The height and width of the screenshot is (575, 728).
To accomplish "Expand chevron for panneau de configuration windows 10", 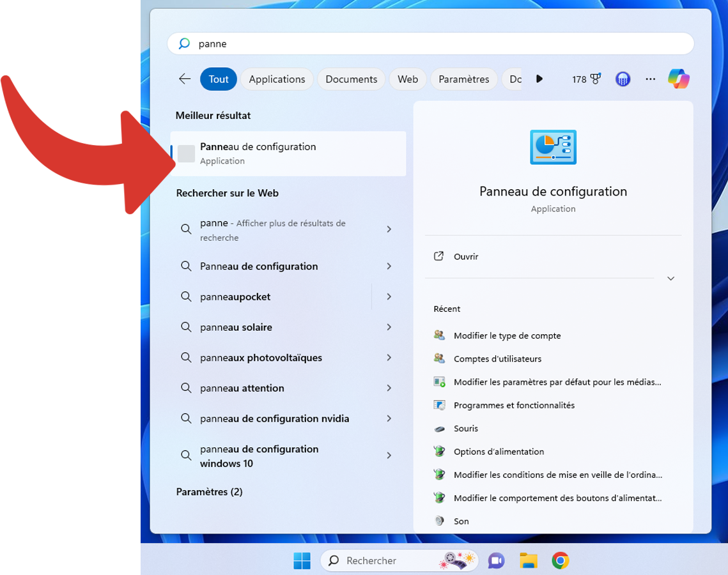I will click(x=389, y=456).
